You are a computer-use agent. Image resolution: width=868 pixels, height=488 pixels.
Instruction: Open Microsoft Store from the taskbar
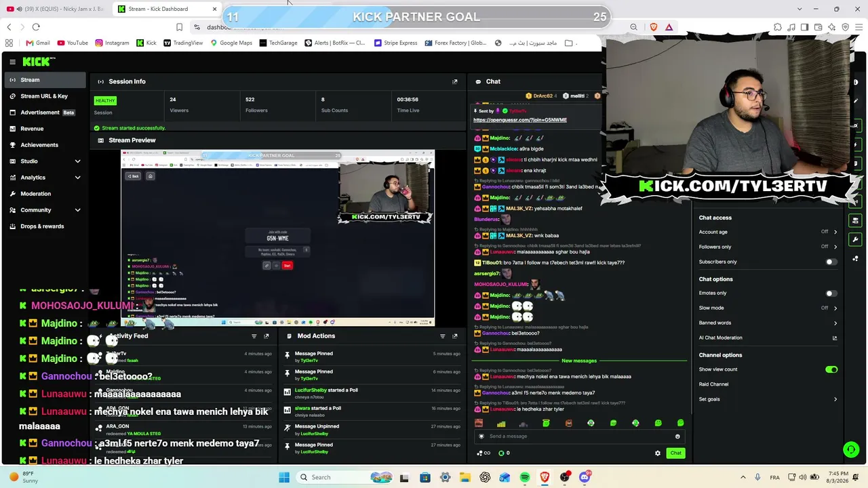click(x=425, y=477)
